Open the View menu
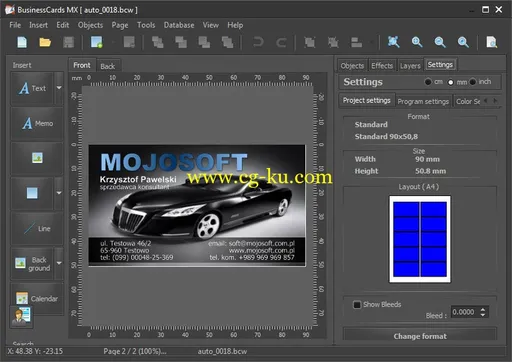 click(211, 25)
